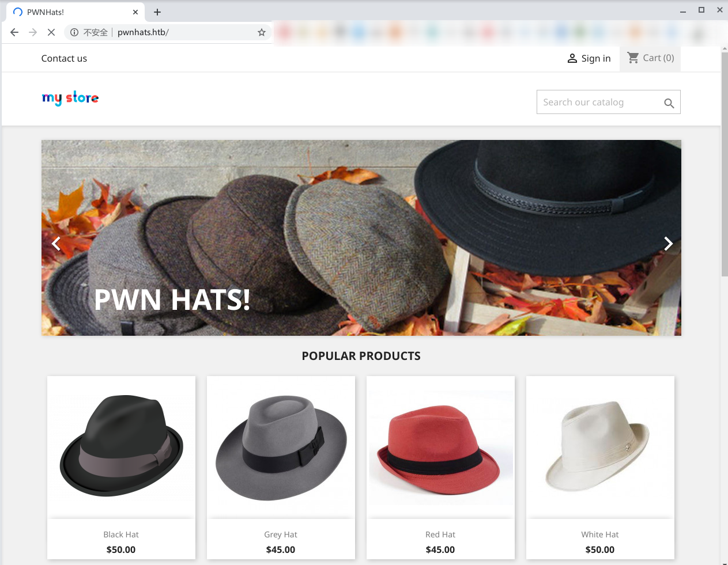Image resolution: width=728 pixels, height=565 pixels.
Task: Click the shopping cart icon
Action: tap(633, 58)
